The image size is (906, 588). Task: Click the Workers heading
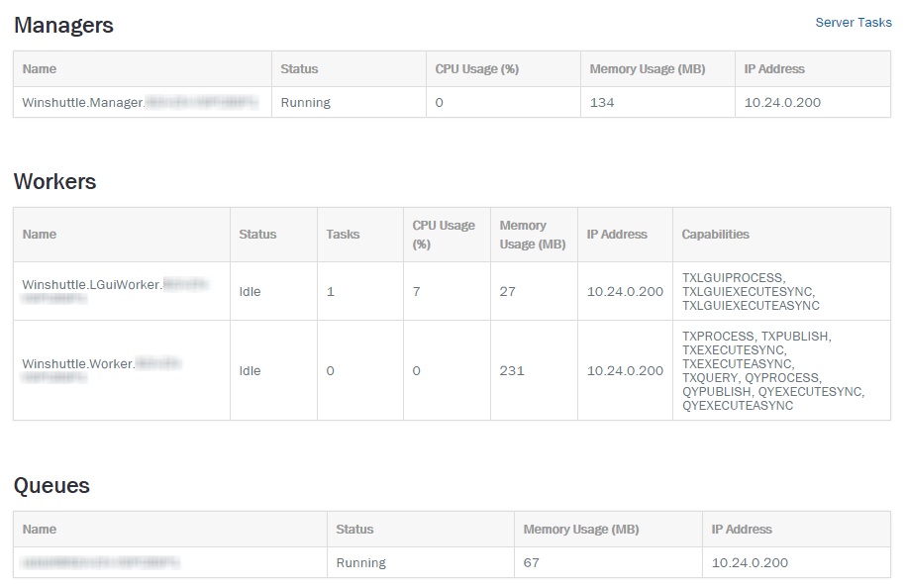(54, 181)
